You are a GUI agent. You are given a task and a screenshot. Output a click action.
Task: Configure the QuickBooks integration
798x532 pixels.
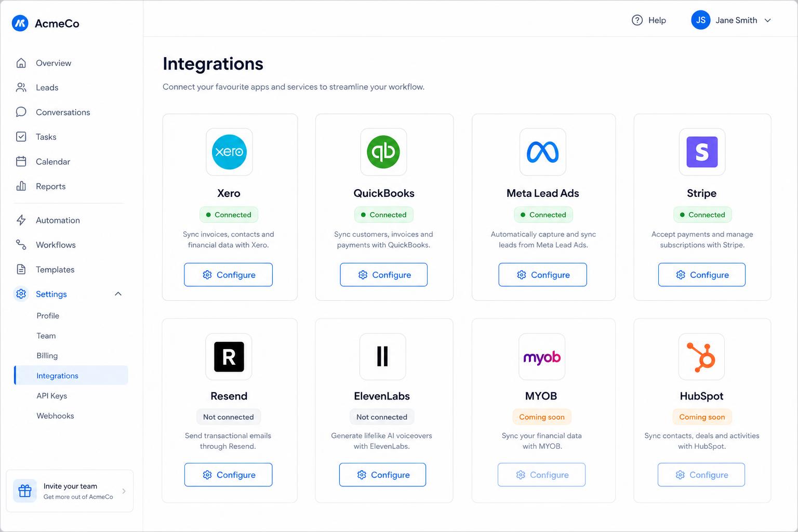[x=384, y=274]
